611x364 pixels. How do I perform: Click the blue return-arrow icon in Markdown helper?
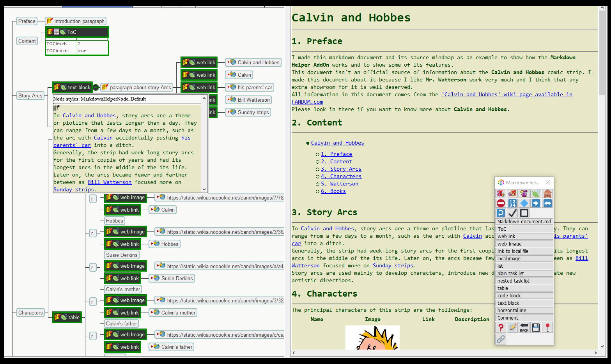tap(501, 213)
